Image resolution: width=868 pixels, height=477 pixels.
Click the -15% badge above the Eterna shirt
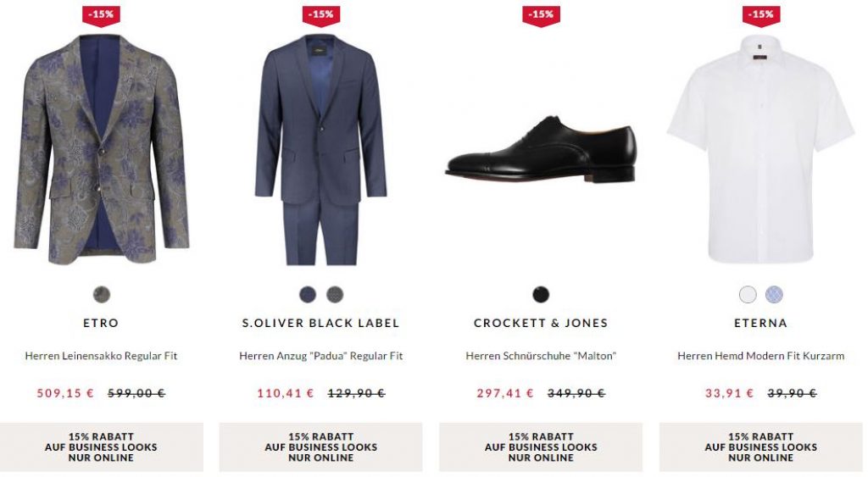point(760,14)
